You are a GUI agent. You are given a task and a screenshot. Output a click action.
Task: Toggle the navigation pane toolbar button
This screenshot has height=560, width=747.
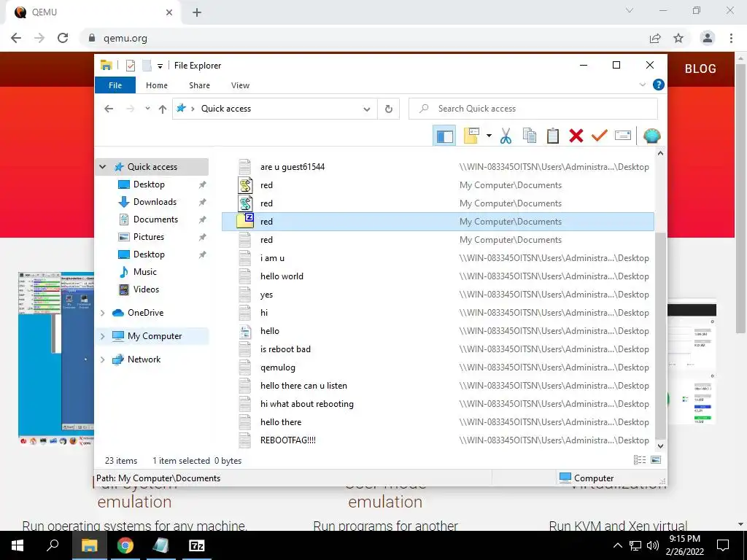click(444, 136)
